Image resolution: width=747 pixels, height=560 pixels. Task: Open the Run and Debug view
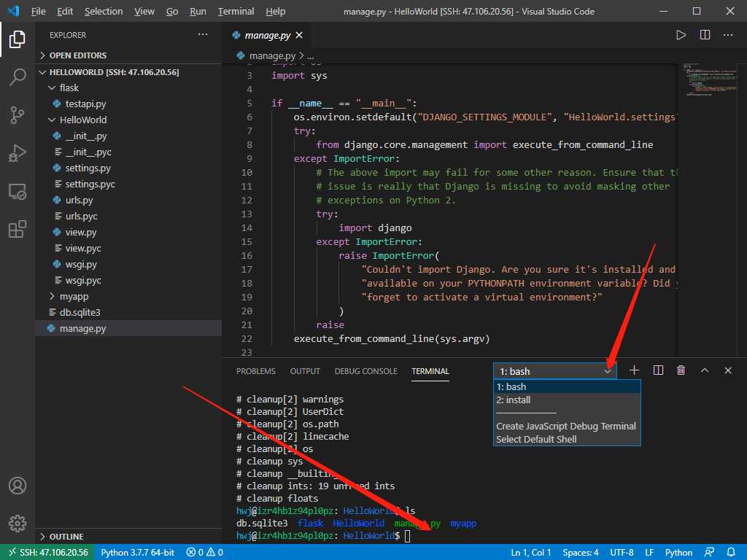(18, 153)
